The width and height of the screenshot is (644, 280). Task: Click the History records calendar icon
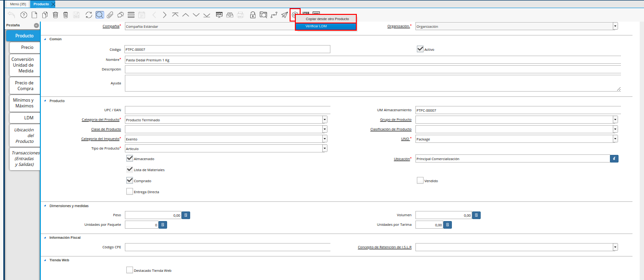[x=142, y=15]
